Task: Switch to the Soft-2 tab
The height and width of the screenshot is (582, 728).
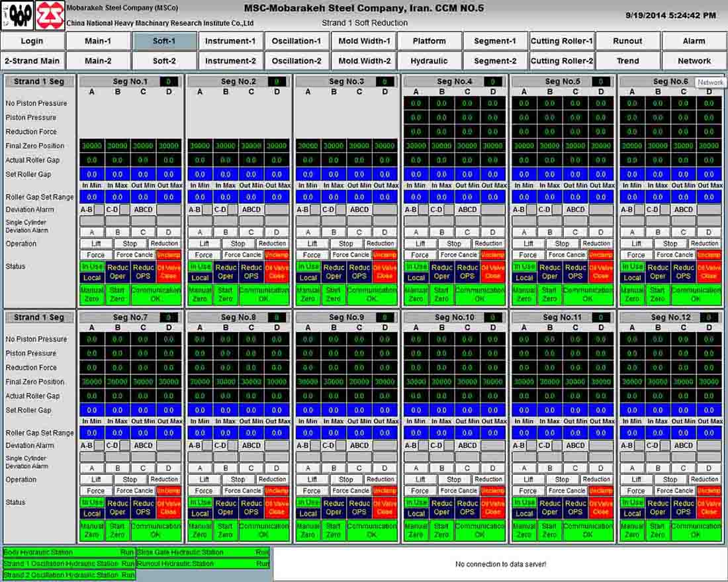Action: [x=164, y=61]
